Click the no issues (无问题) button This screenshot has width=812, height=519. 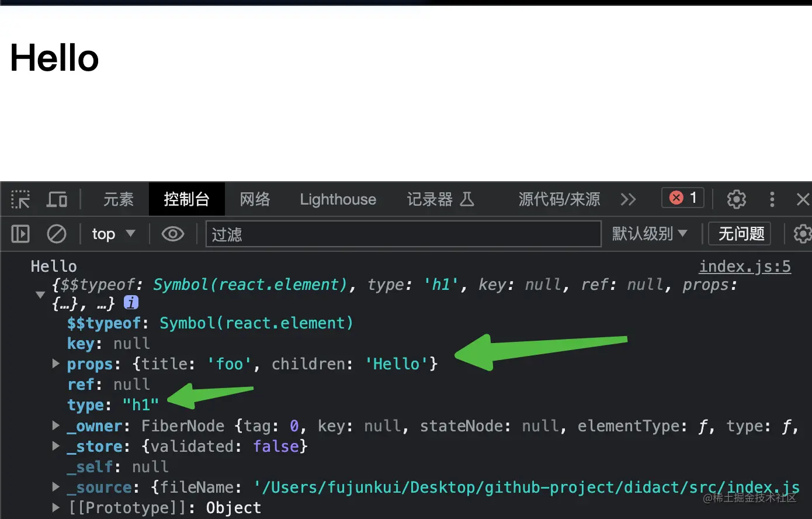point(741,234)
